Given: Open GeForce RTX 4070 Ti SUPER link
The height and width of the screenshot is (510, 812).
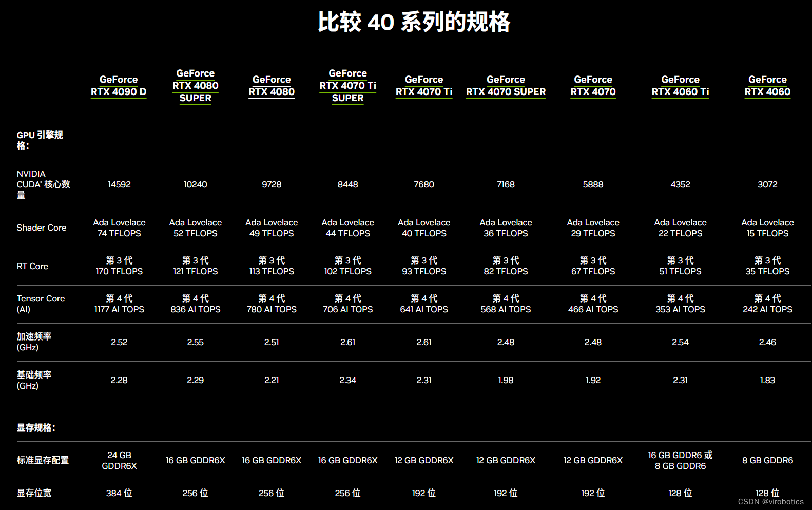Looking at the screenshot, I should [348, 86].
